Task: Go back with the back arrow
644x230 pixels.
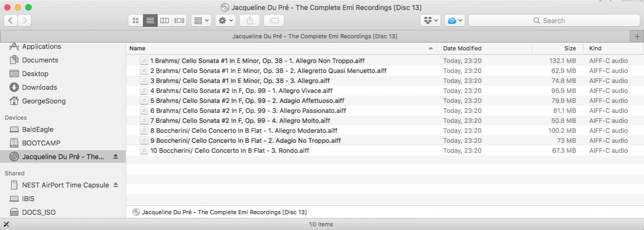Action: point(11,20)
